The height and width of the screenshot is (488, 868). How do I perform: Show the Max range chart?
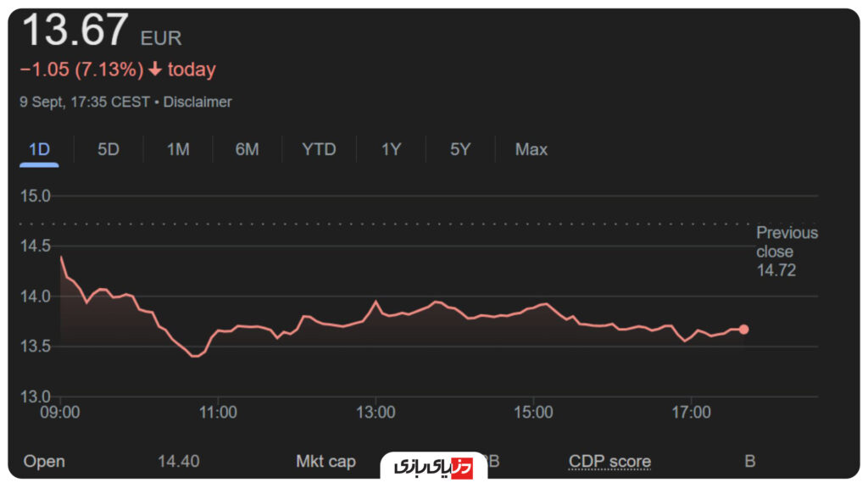531,150
